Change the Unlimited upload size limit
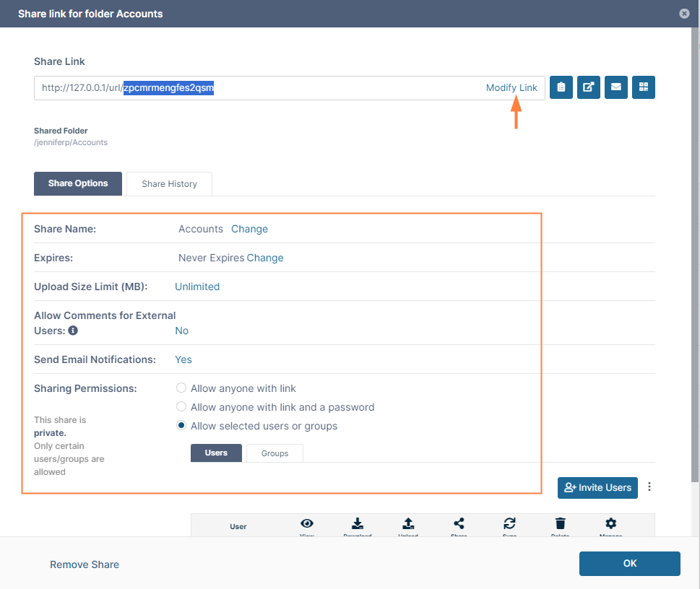 [x=197, y=287]
